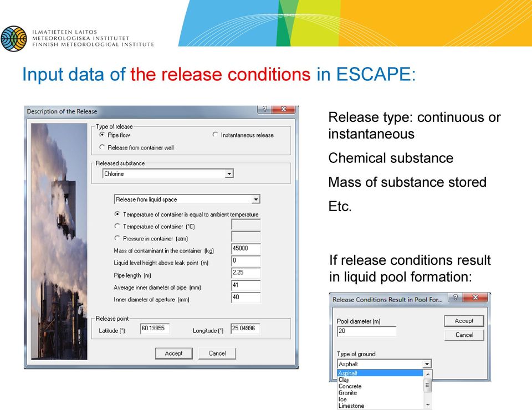Click the mass of contaminant field
Screen dimensions: 532x410
click(246, 249)
